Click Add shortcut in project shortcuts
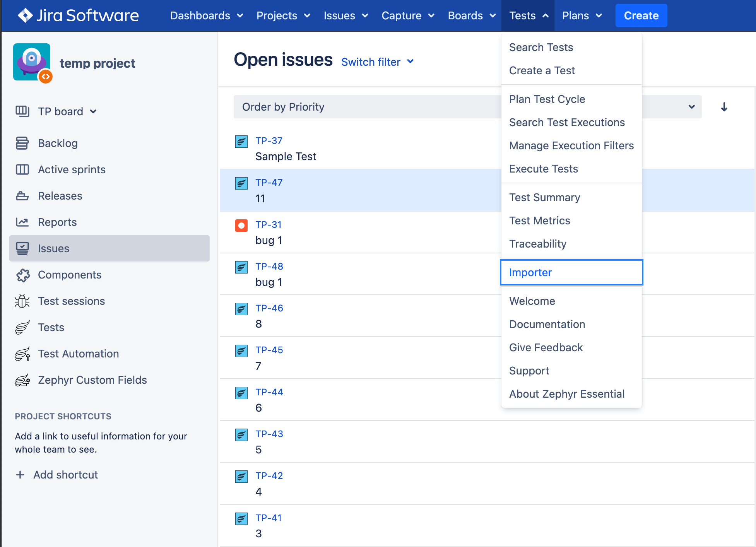The image size is (756, 547). tap(65, 475)
